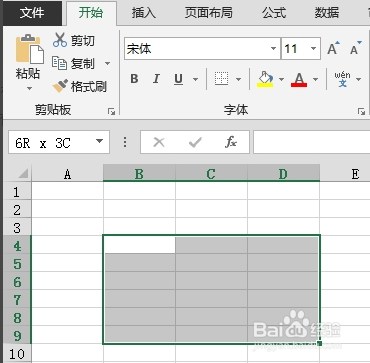Switch to the Formulas (公式) tab
370x363 pixels.
coord(274,13)
